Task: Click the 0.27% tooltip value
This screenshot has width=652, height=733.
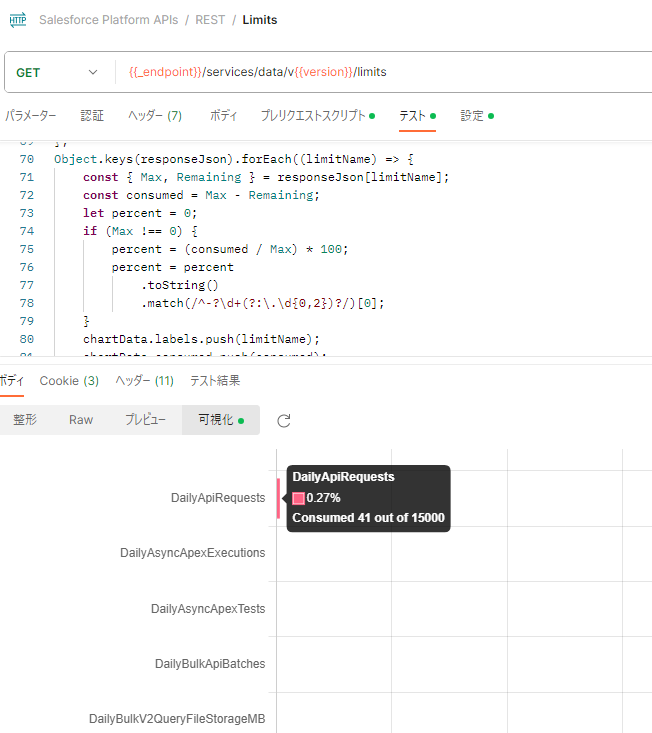Action: coord(323,498)
